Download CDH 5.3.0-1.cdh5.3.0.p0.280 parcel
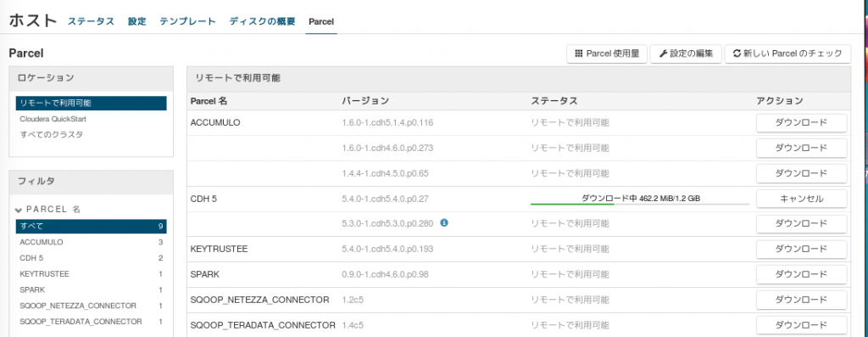The image size is (868, 337). 802,223
